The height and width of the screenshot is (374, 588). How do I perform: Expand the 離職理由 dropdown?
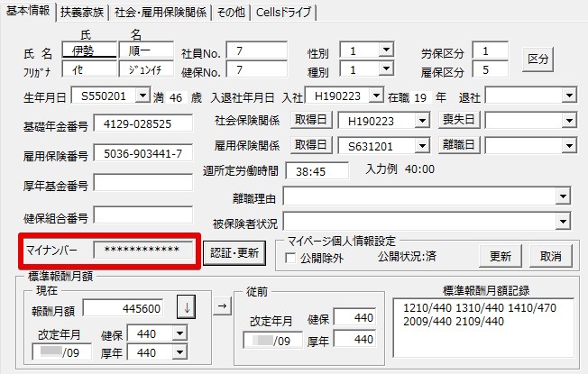pyautogui.click(x=563, y=196)
